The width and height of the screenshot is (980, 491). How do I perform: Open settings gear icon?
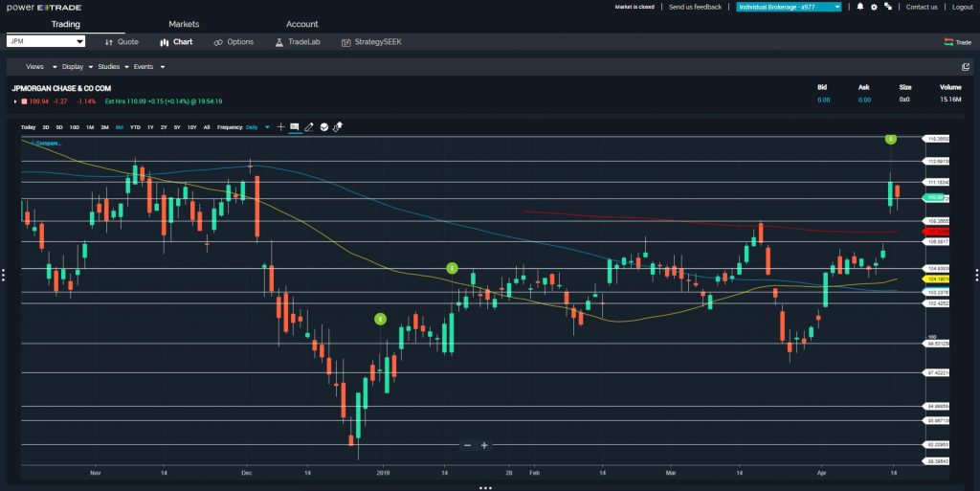pos(874,7)
